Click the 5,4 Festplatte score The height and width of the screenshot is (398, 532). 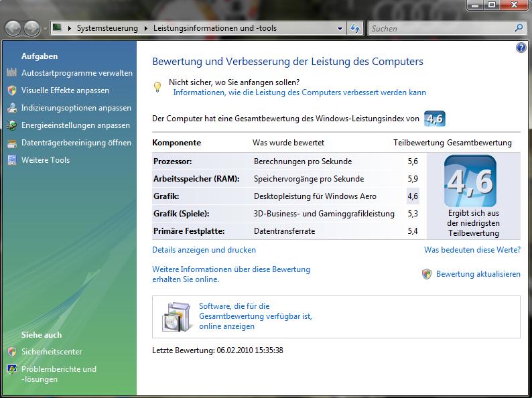click(413, 231)
